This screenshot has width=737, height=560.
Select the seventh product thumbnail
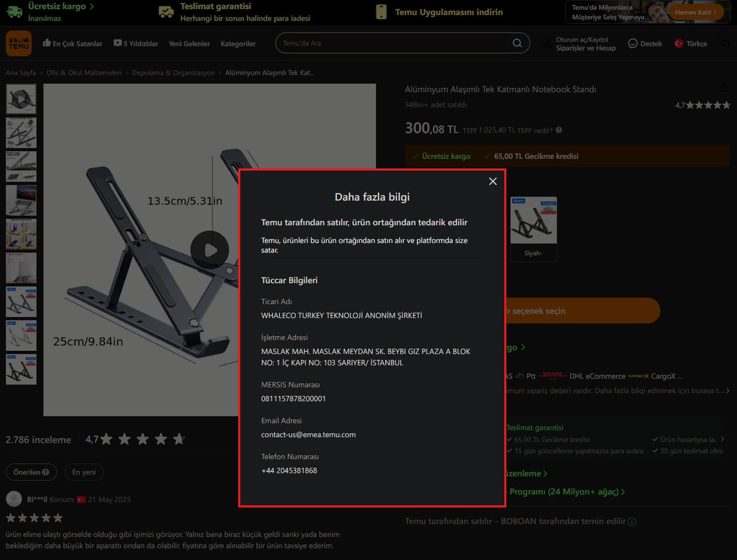(x=21, y=301)
